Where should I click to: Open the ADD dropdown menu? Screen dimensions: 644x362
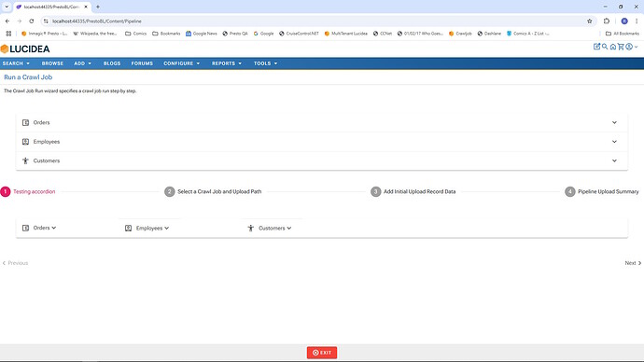click(x=82, y=63)
